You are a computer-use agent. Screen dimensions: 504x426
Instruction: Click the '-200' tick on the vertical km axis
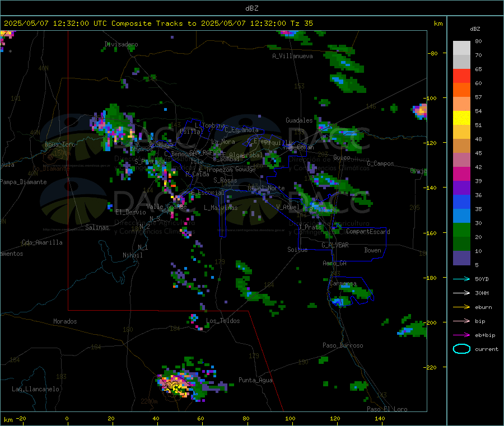[x=431, y=322]
